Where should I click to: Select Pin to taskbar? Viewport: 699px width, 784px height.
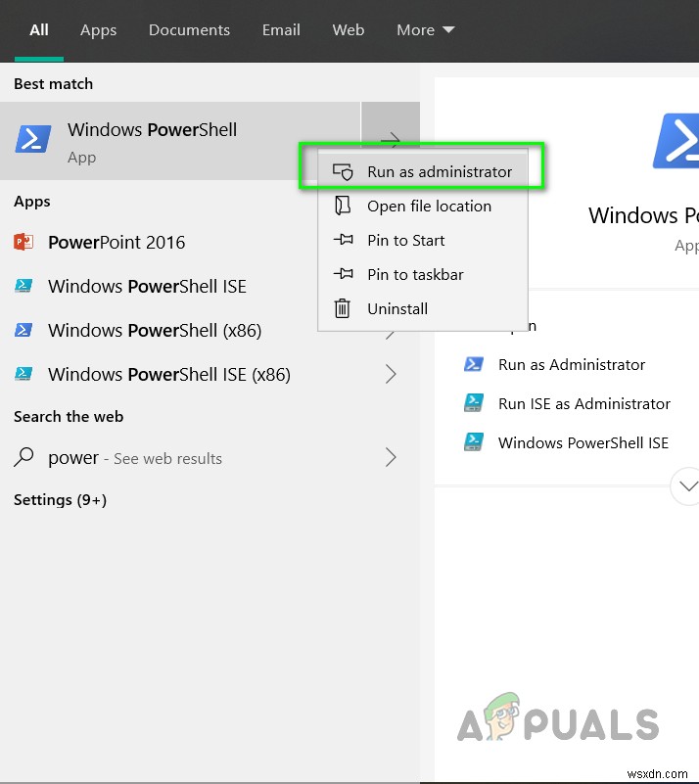click(423, 274)
